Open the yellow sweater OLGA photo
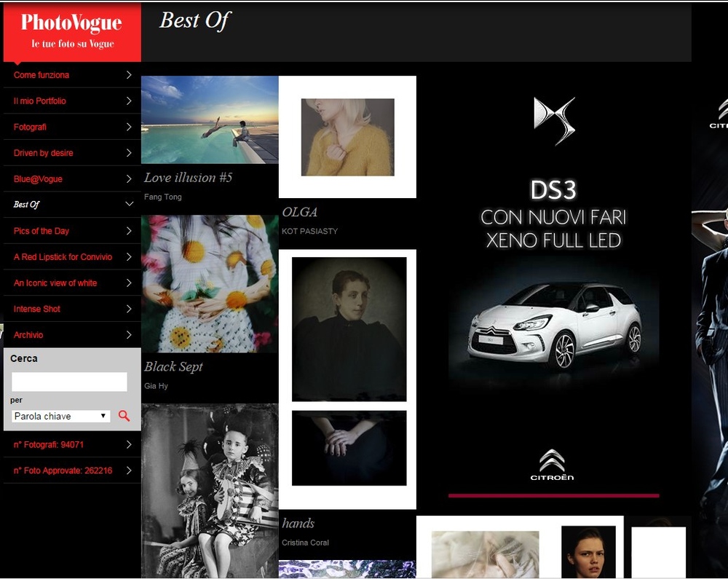This screenshot has width=728, height=579. 347,137
